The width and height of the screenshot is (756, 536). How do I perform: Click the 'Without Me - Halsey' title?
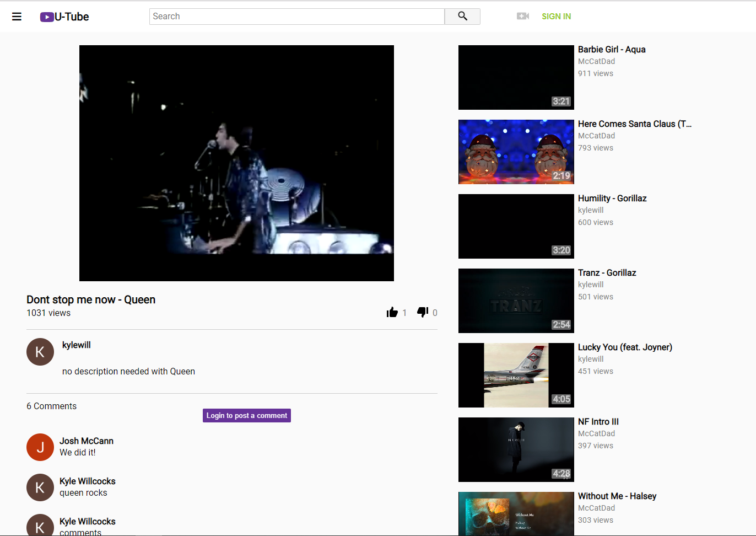tap(617, 496)
